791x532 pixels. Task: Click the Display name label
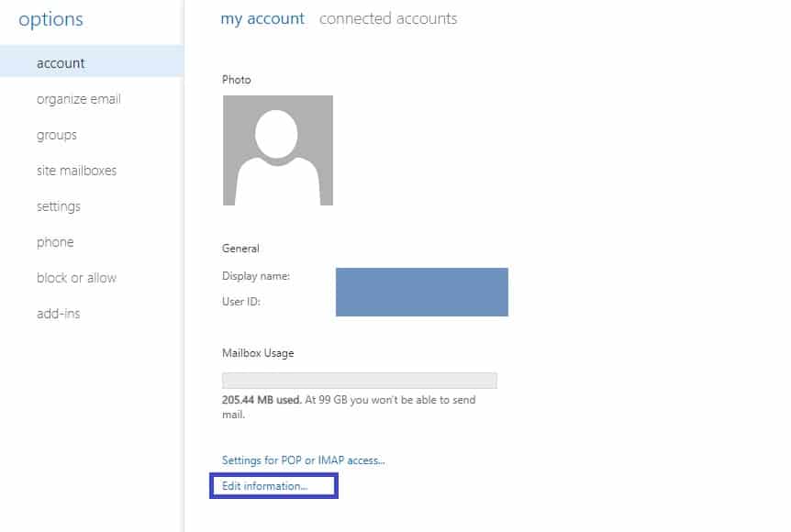coord(256,276)
